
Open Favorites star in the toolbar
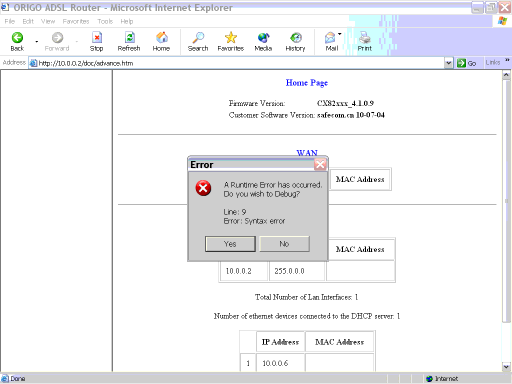tap(231, 37)
